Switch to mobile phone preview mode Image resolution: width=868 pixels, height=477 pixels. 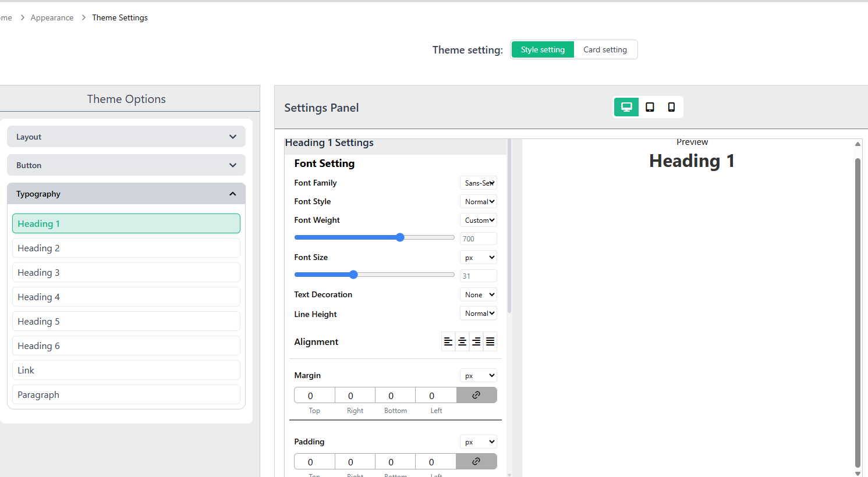[x=671, y=107]
